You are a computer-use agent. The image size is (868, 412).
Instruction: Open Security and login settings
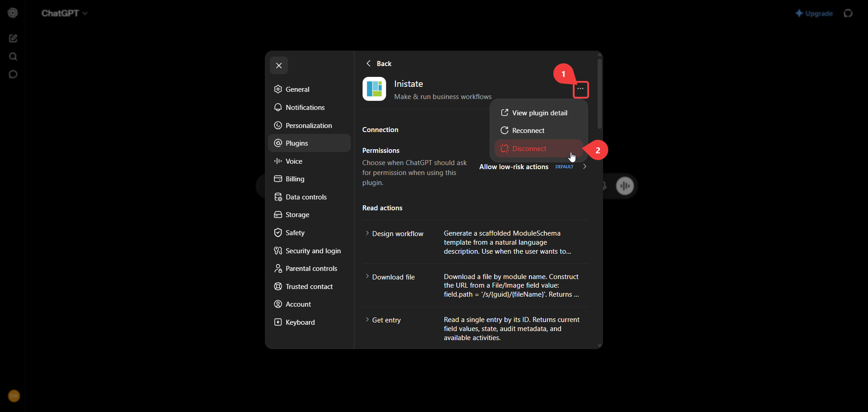click(x=309, y=251)
